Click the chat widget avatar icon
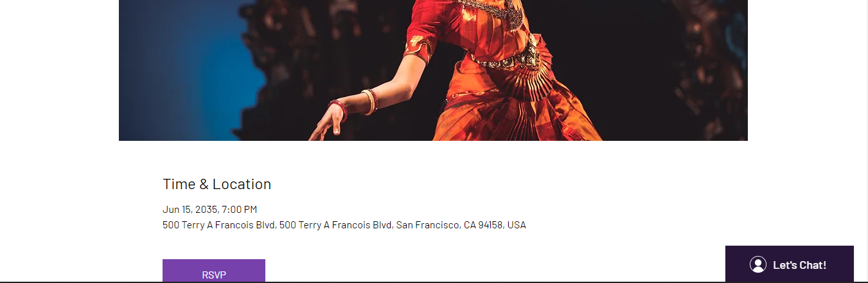Viewport: 868px width, 283px height. [758, 264]
